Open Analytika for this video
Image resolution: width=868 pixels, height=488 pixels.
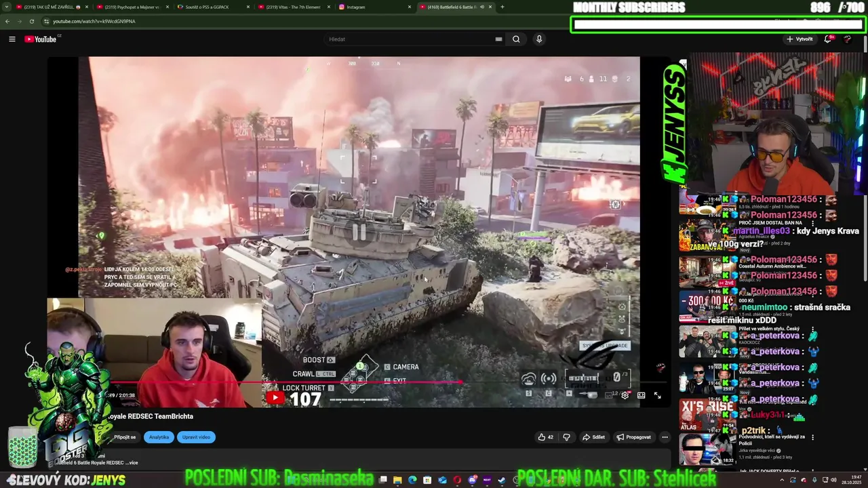click(159, 437)
